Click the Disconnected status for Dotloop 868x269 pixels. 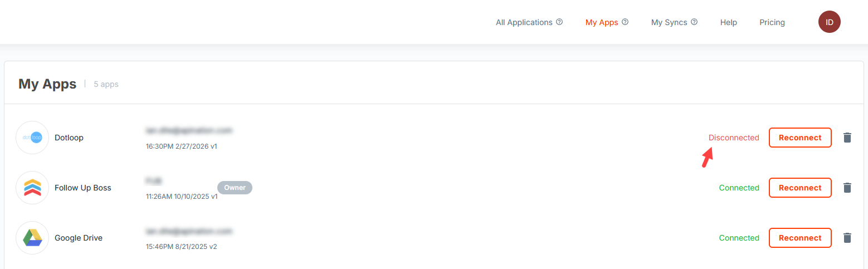pos(733,138)
